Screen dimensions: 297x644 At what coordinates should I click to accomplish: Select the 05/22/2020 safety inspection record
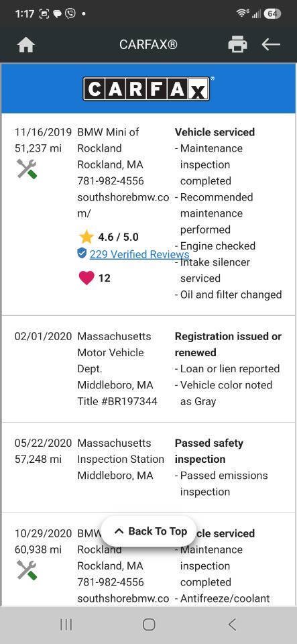point(149,468)
